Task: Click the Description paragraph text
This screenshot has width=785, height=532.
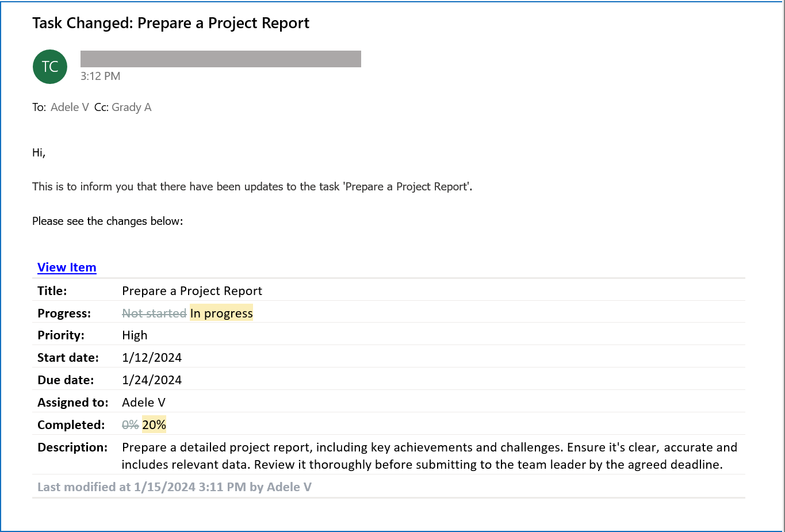Action: click(x=430, y=456)
